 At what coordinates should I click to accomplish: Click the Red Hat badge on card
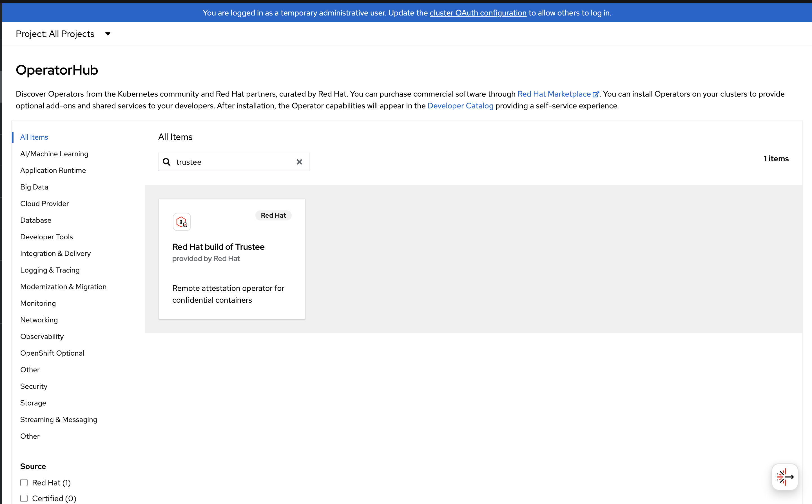273,215
